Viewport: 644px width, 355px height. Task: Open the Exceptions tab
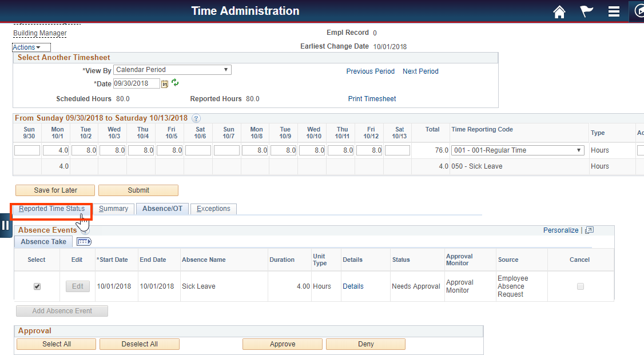tap(213, 209)
